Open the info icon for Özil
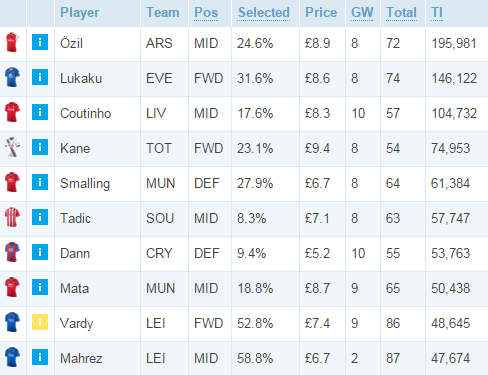The height and width of the screenshot is (375, 488). pyautogui.click(x=40, y=42)
